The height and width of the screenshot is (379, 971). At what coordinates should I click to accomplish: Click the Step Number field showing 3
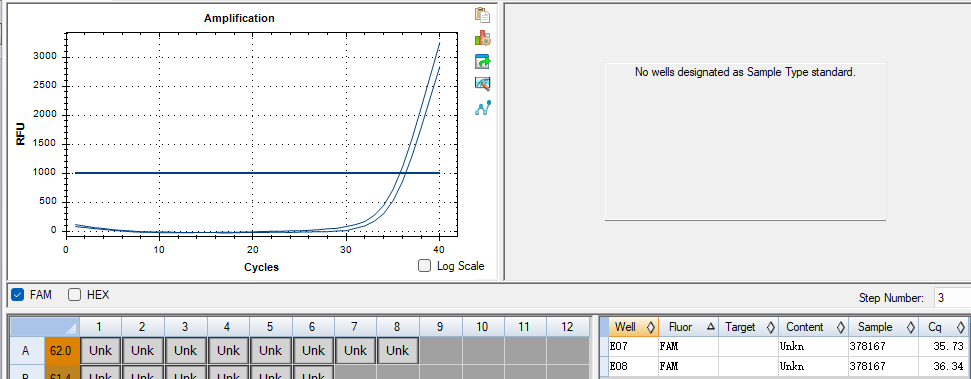click(x=952, y=298)
